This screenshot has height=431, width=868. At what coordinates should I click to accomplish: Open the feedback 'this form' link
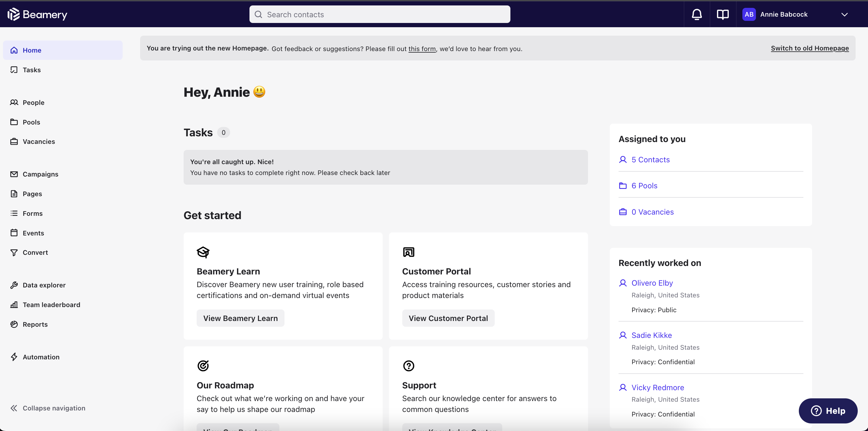422,49
